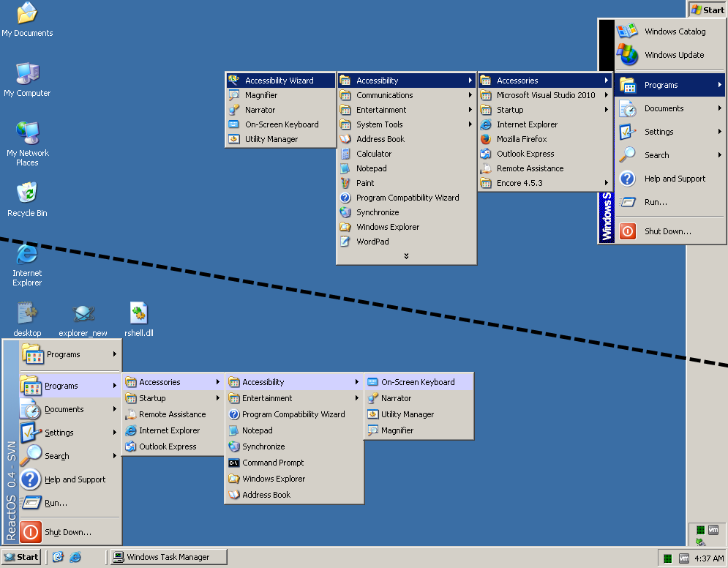Select My Network Places on the desktop
Image resolution: width=728 pixels, height=568 pixels.
click(x=27, y=143)
